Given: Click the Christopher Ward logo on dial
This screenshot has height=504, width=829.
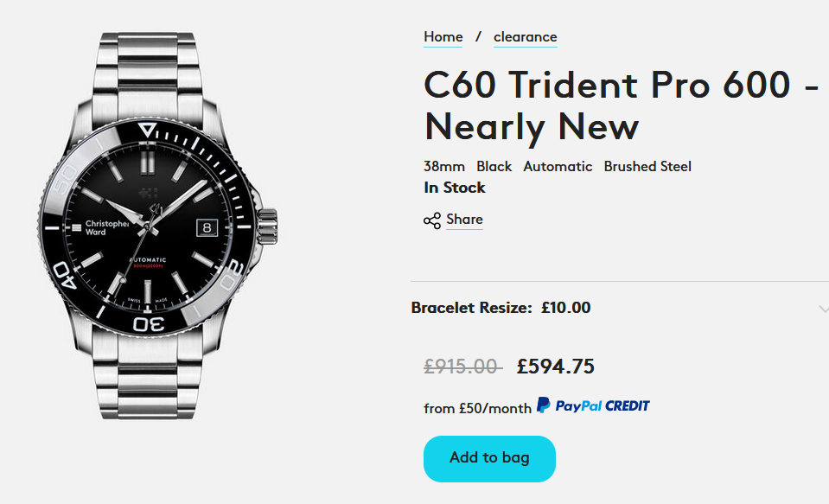Looking at the screenshot, I should (x=106, y=226).
